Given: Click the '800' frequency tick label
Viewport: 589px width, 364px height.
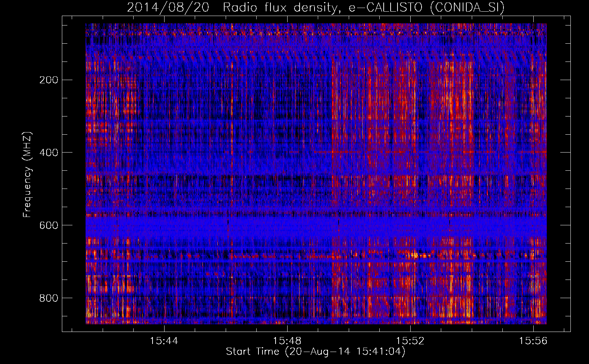Looking at the screenshot, I should pyautogui.click(x=49, y=298).
